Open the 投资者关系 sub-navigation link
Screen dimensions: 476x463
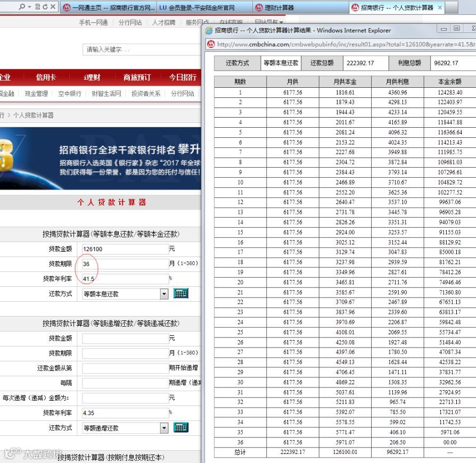tap(146, 94)
